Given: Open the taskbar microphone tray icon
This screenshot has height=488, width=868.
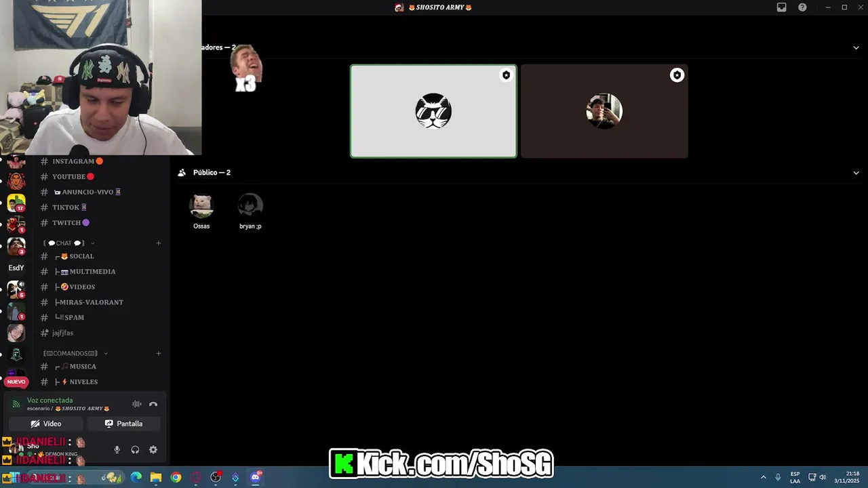Looking at the screenshot, I should click(x=778, y=477).
